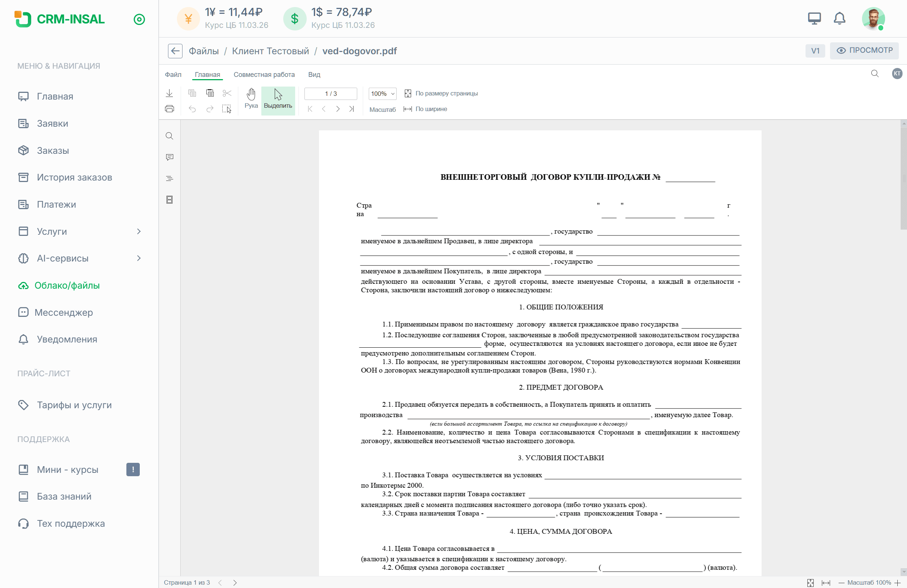Open the zoom percentage dropdown
This screenshot has height=588, width=907.
point(382,94)
